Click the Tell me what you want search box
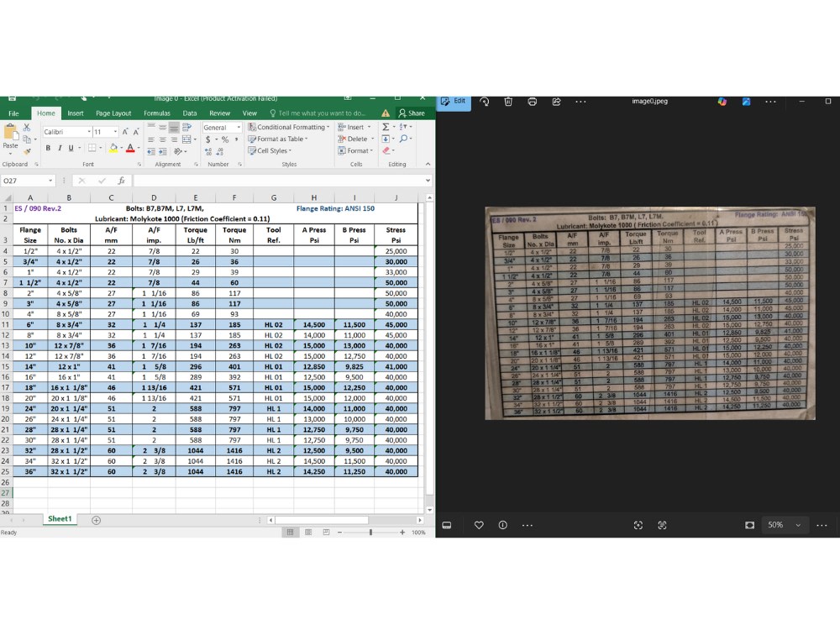840x630 pixels. pos(318,113)
